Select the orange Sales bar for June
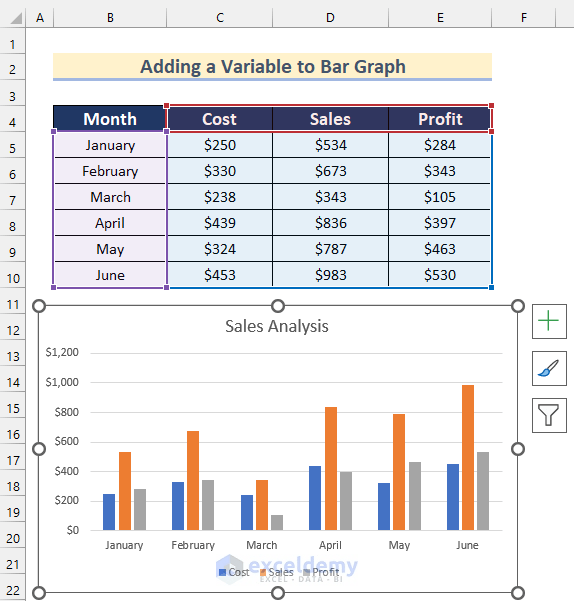 (468, 458)
